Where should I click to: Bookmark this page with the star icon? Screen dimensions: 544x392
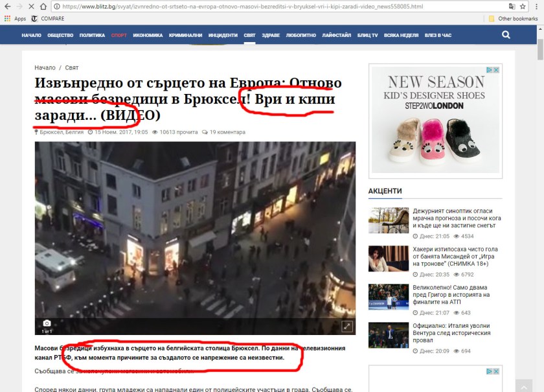pos(525,6)
